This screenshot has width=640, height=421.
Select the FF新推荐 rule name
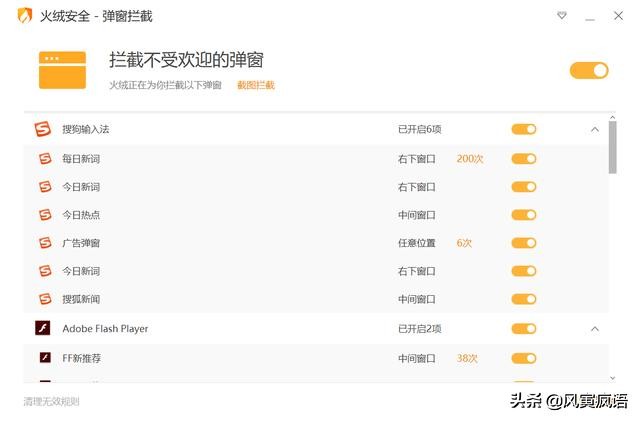[x=81, y=358]
